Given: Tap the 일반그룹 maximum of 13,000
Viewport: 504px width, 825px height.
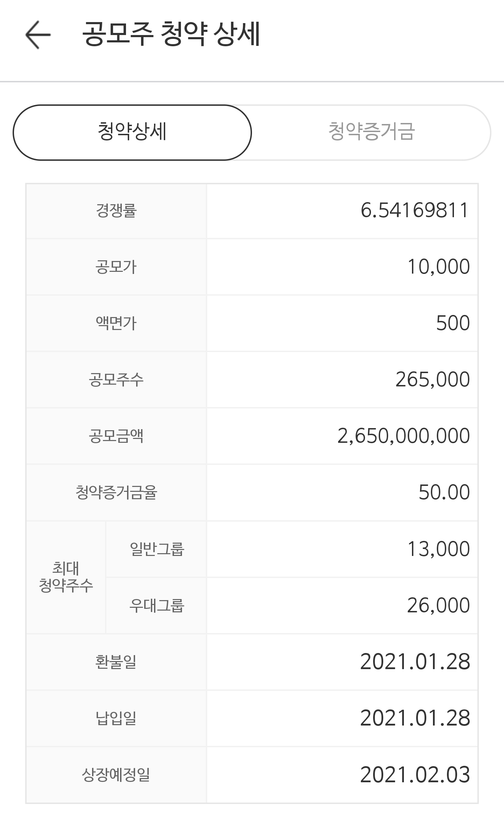Looking at the screenshot, I should [438, 549].
